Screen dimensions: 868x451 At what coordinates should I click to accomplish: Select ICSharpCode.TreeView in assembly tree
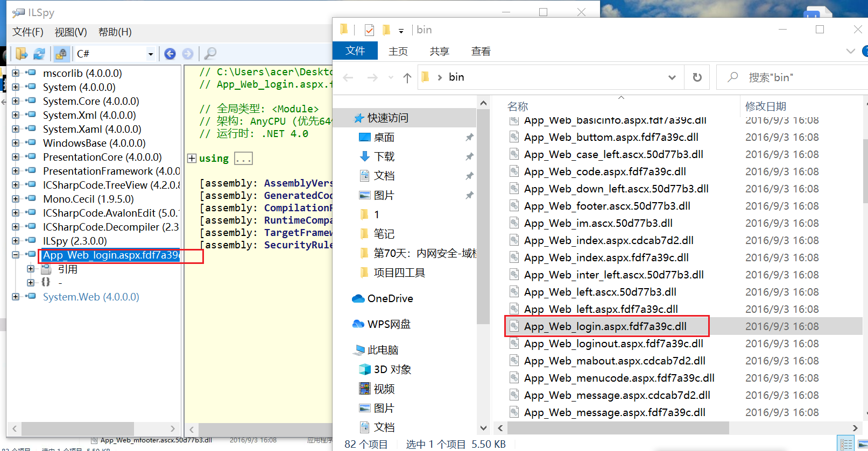pyautogui.click(x=111, y=185)
